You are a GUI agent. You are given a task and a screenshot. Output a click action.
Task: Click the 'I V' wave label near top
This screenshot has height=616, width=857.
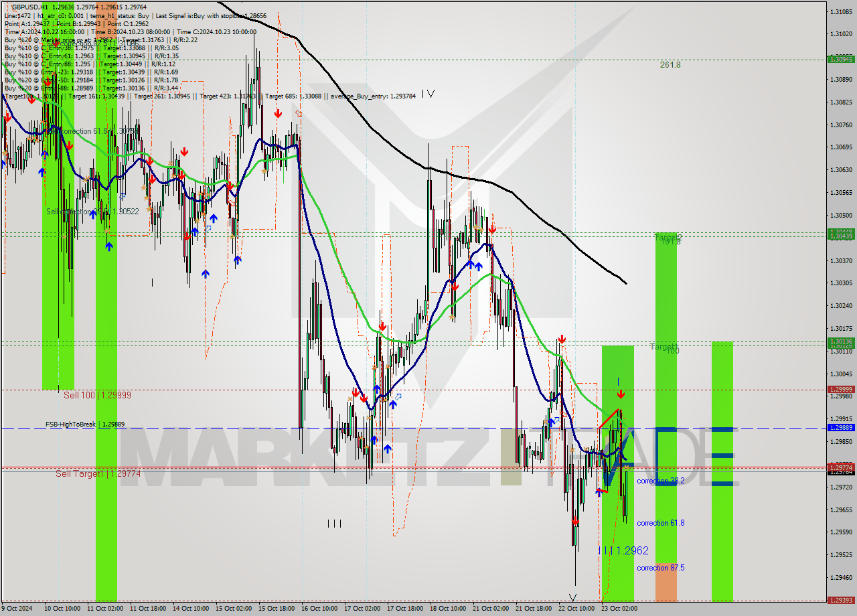tap(428, 94)
